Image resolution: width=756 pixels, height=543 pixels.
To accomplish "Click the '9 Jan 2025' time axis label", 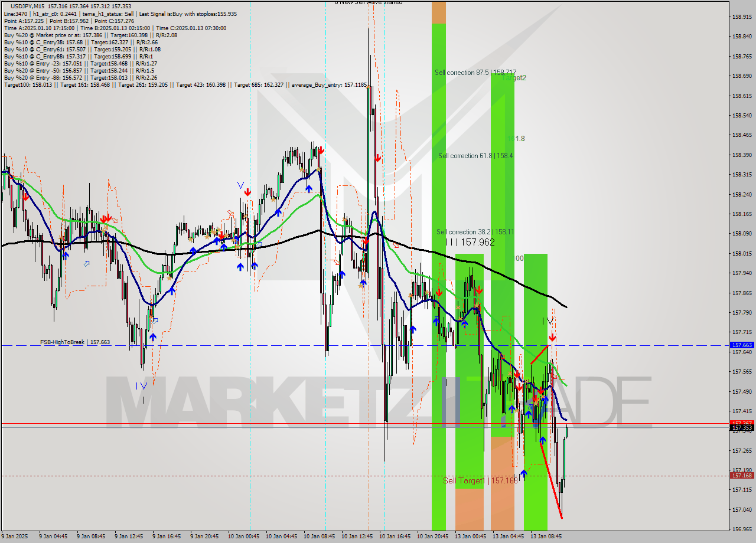I will tap(15, 537).
